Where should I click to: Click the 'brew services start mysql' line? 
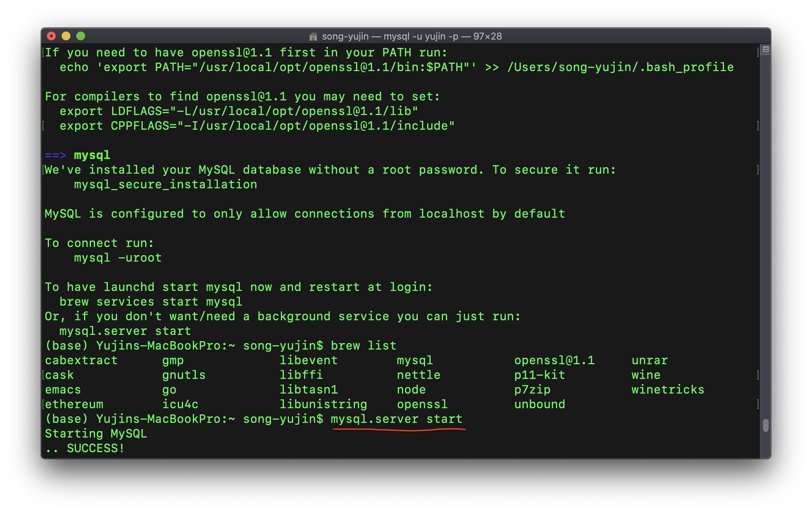coord(151,302)
